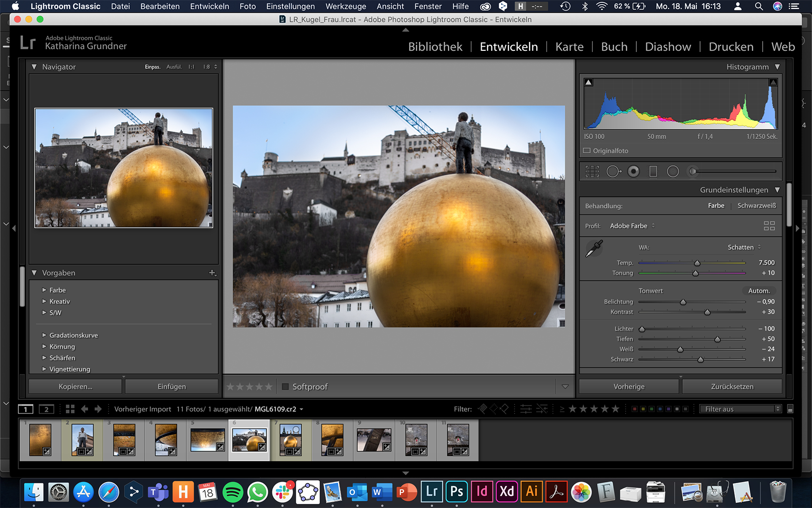This screenshot has width=812, height=508.
Task: Open the Filter aus dropdown
Action: click(740, 409)
